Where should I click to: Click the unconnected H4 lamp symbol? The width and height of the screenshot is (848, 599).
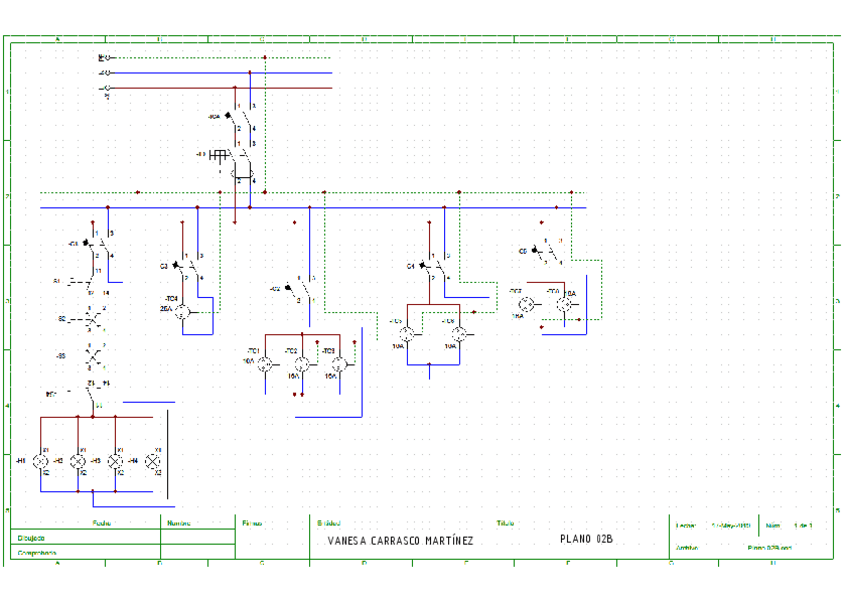(153, 460)
